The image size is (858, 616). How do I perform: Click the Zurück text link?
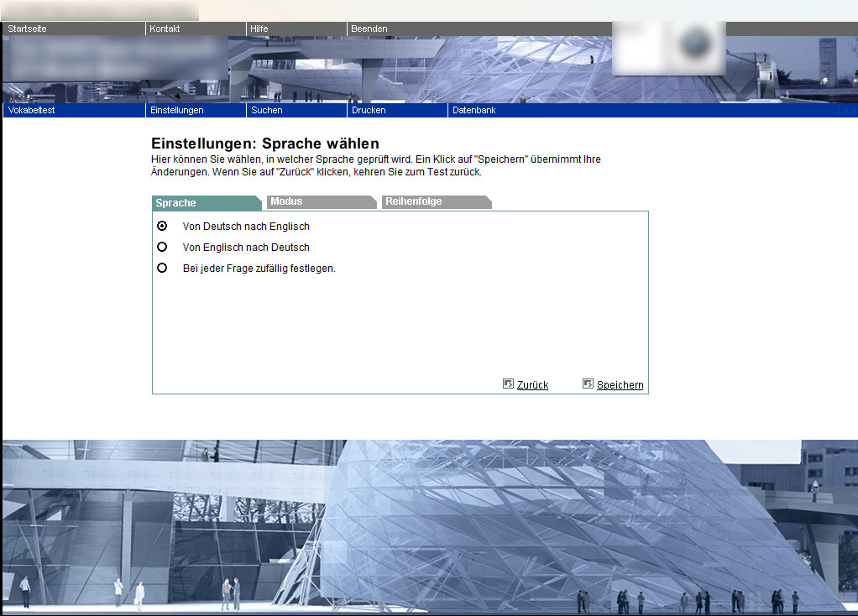coord(532,385)
